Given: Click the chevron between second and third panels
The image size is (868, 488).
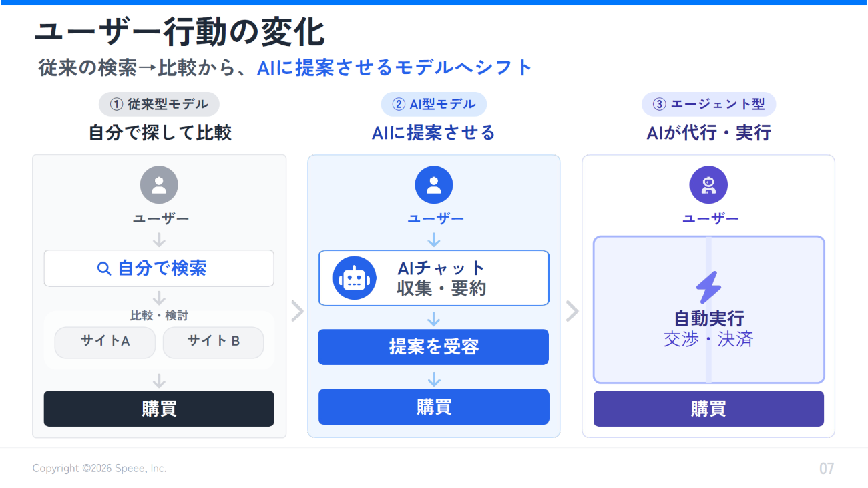Looking at the screenshot, I should tap(572, 311).
